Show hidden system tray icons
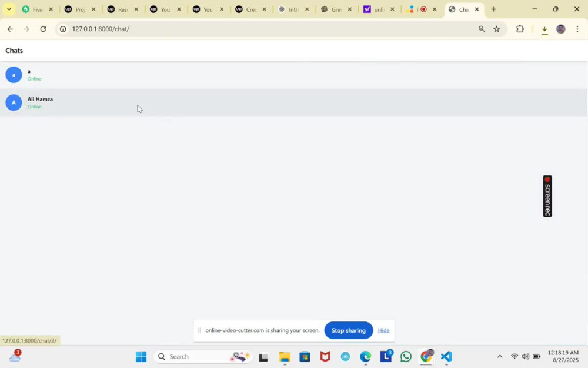 click(x=499, y=357)
